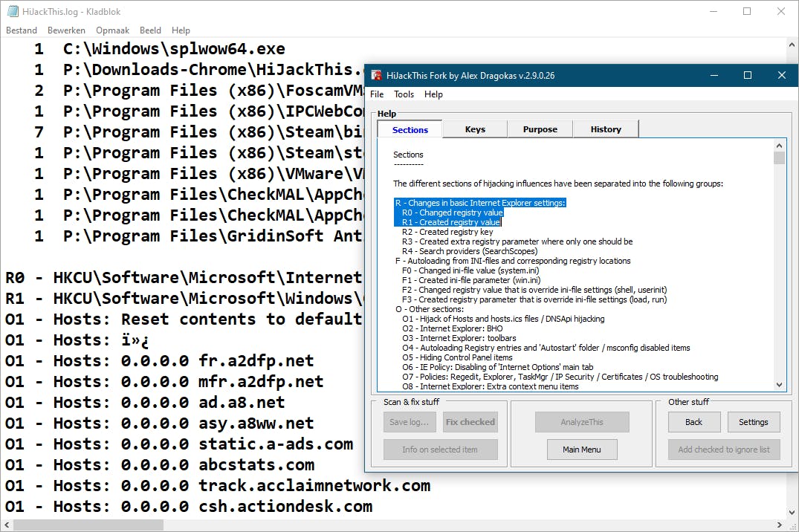Screen dimensions: 799x532
Task: Click 'R0 - Changed registry value' line
Action: pyautogui.click(x=452, y=213)
